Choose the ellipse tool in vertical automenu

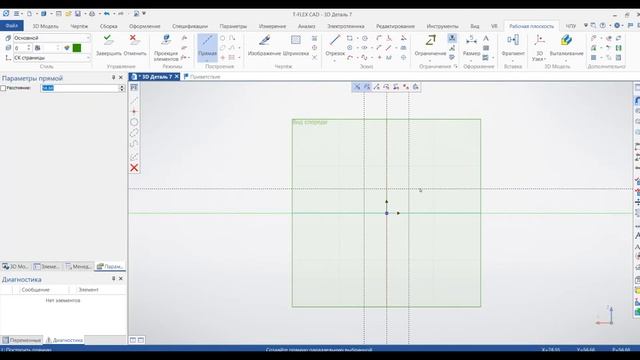click(134, 133)
